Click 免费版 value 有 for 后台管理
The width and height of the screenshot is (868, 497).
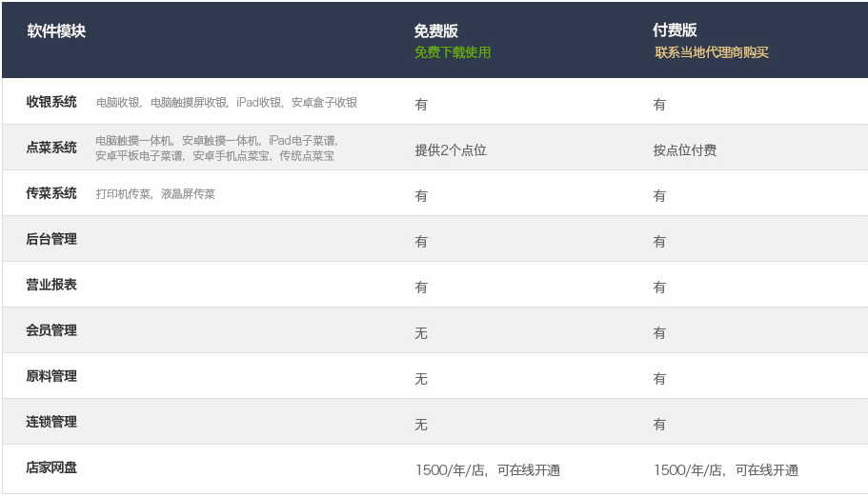tap(421, 242)
